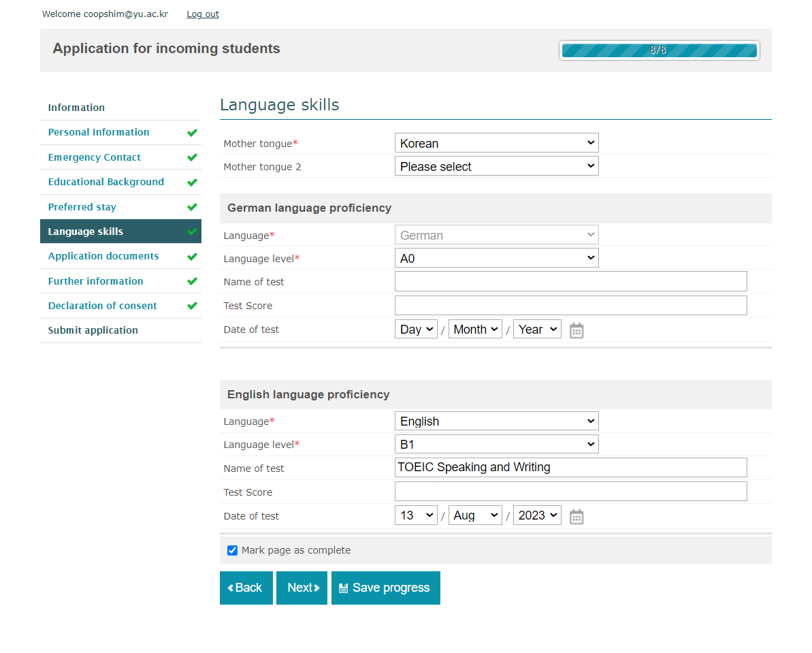This screenshot has width=812, height=653.
Task: Go to Declaration of consent section
Action: [x=102, y=306]
